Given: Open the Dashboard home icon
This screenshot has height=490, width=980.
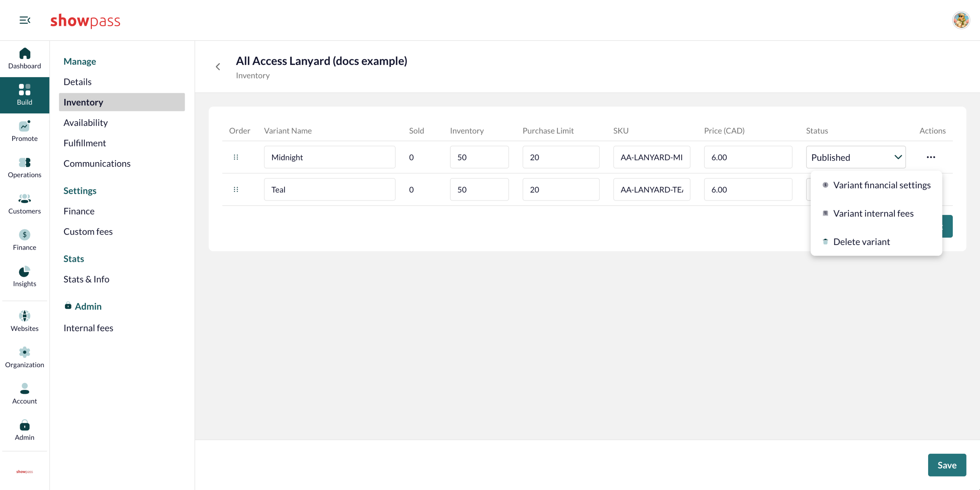Looking at the screenshot, I should (x=25, y=53).
